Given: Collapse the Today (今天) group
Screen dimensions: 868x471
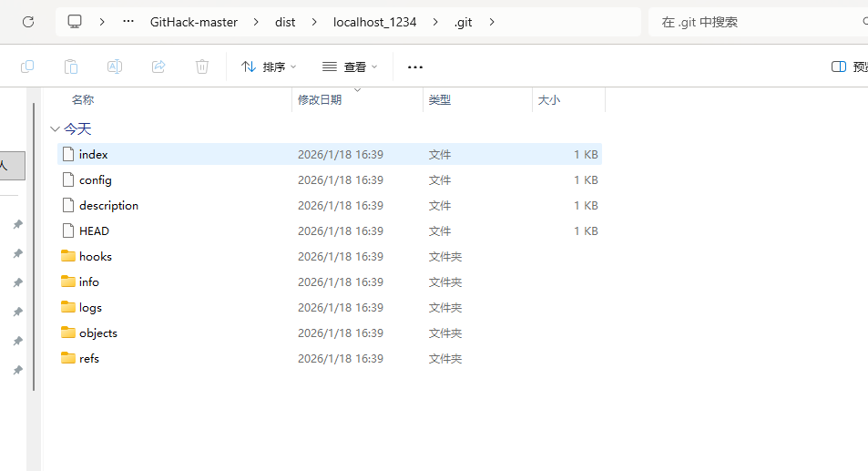Looking at the screenshot, I should pyautogui.click(x=55, y=129).
